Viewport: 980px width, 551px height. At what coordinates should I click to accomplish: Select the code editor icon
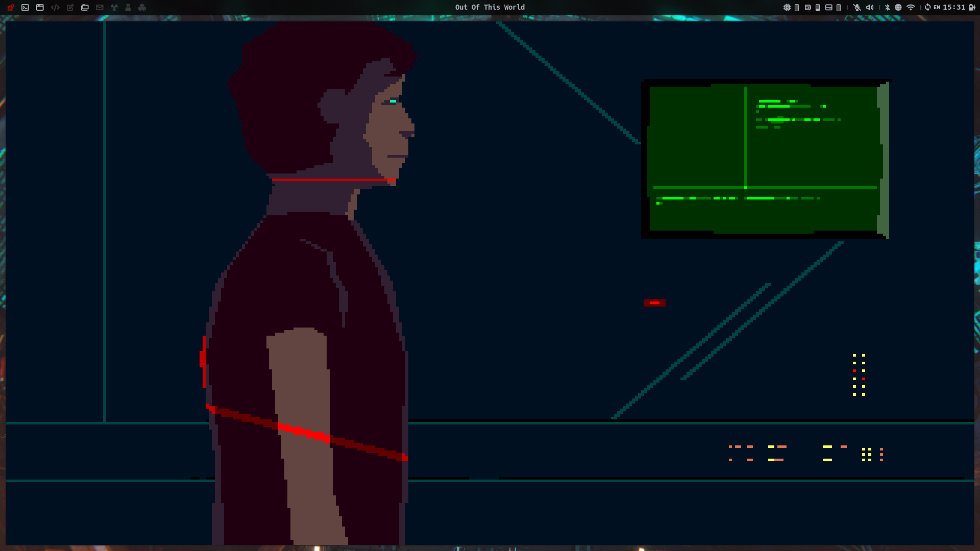coord(55,7)
